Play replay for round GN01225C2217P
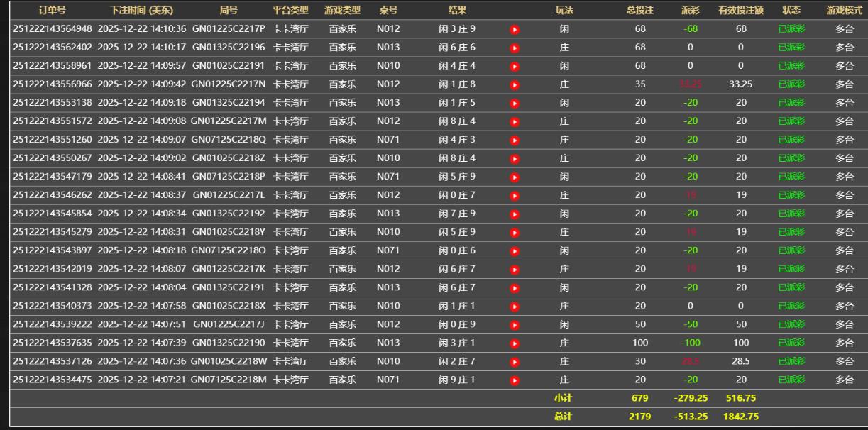This screenshot has height=430, width=868. (515, 29)
